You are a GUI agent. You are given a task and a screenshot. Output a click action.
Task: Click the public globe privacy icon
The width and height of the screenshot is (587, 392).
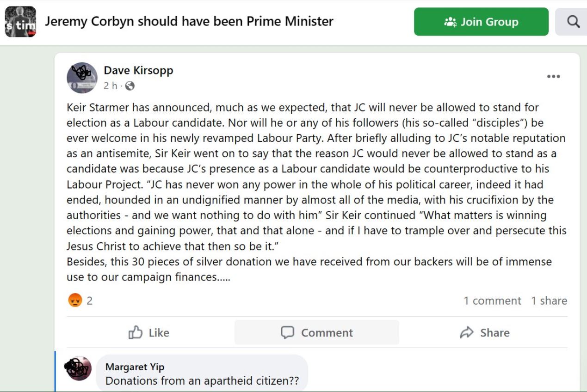[x=130, y=86]
